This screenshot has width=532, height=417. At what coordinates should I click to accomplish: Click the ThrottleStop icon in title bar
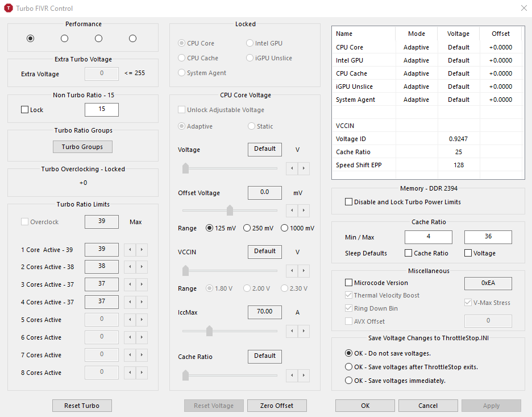[x=9, y=9]
